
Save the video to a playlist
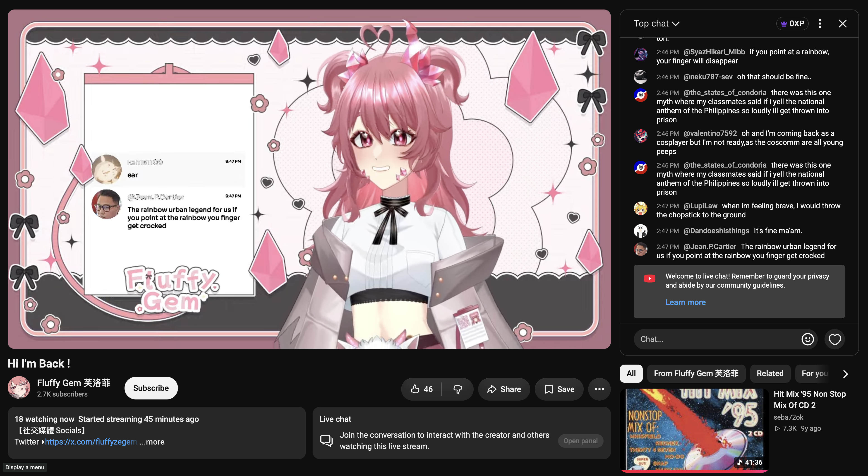click(x=559, y=389)
